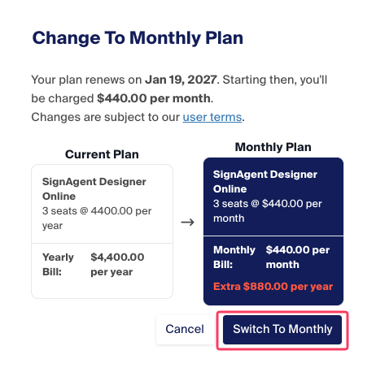Confirm with the Switch To Monthly button
376x372 pixels.
click(282, 329)
